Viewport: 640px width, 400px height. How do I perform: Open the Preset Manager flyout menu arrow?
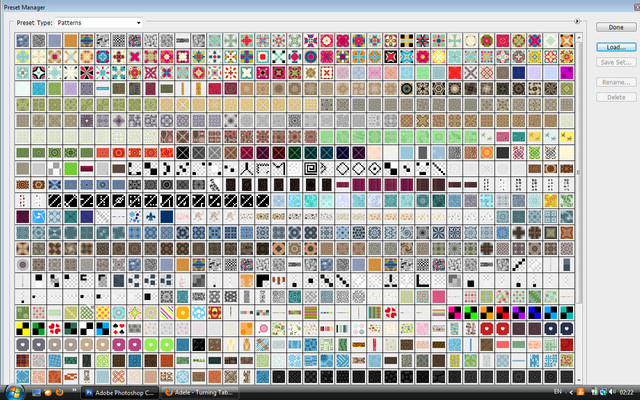[577, 21]
